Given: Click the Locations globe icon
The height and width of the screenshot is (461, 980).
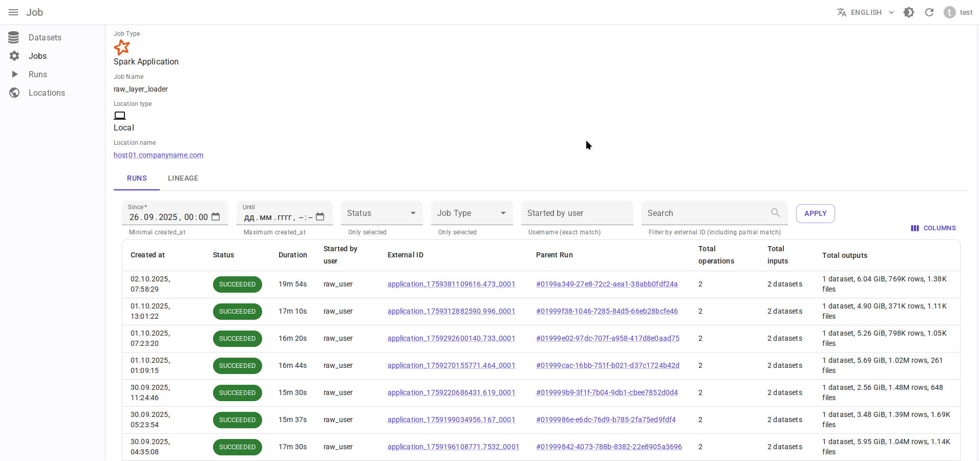Looking at the screenshot, I should point(14,93).
